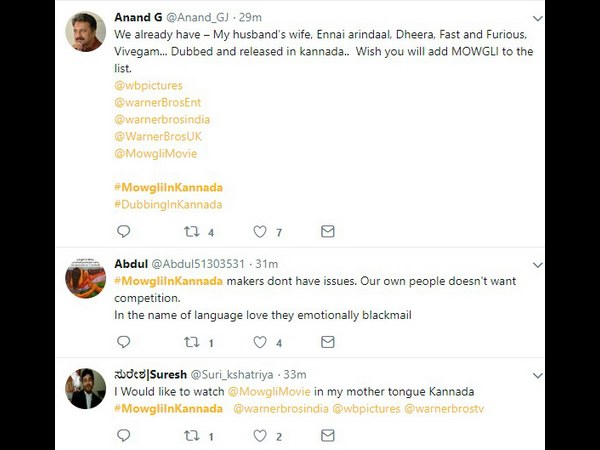View Abdul's profile avatar
The width and height of the screenshot is (600, 450).
pyautogui.click(x=86, y=277)
